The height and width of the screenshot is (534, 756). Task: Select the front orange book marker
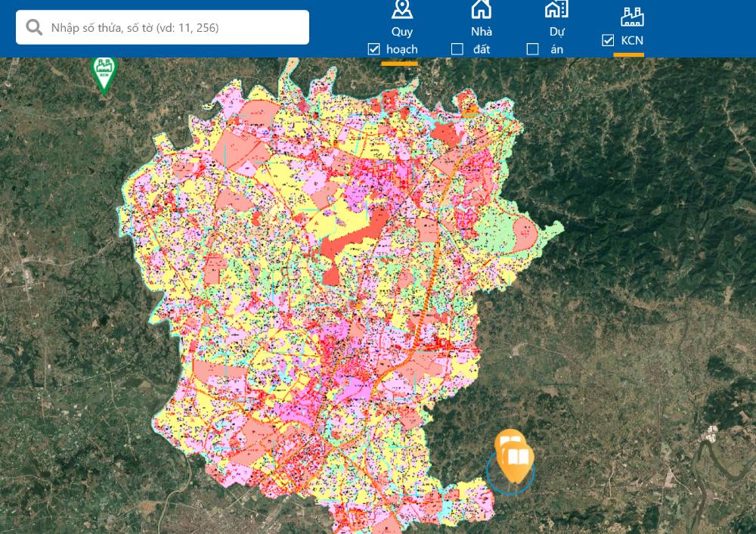[x=518, y=461]
